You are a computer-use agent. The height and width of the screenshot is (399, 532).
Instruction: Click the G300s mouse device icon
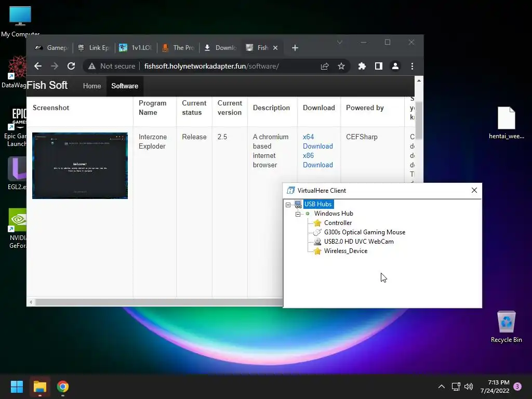pyautogui.click(x=317, y=232)
